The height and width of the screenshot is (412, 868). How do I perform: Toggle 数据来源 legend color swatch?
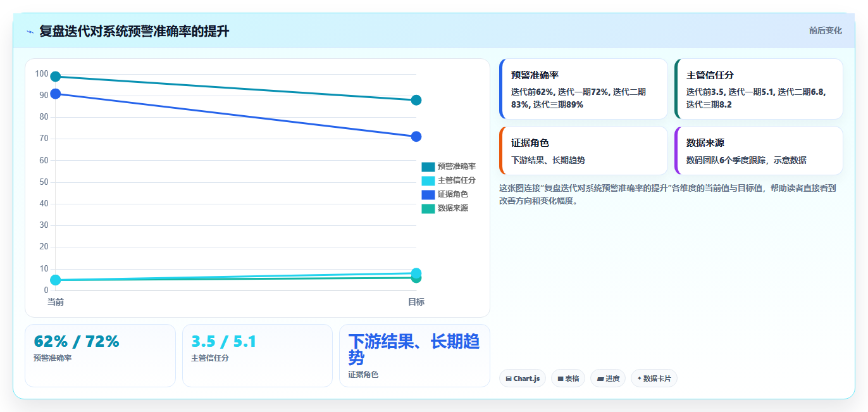(428, 208)
